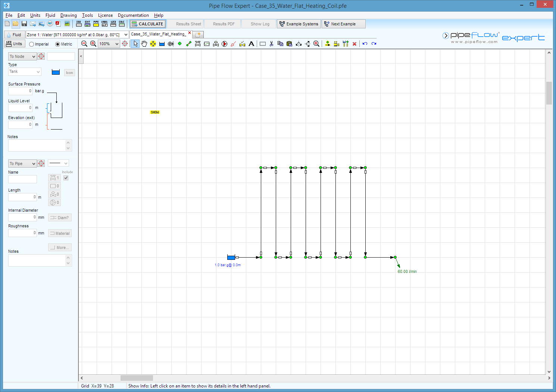Image resolution: width=556 pixels, height=392 pixels.
Task: Click the Example Systems button
Action: [x=299, y=24]
